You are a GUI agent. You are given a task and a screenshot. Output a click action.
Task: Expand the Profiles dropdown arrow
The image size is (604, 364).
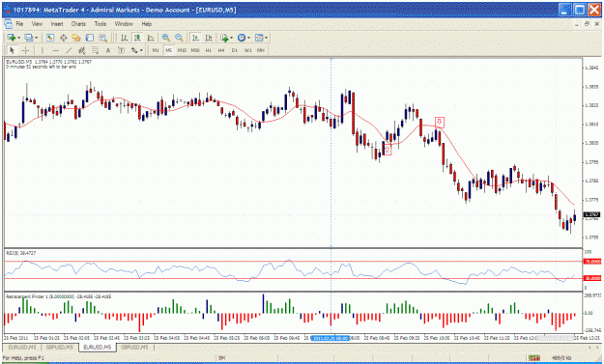click(36, 38)
